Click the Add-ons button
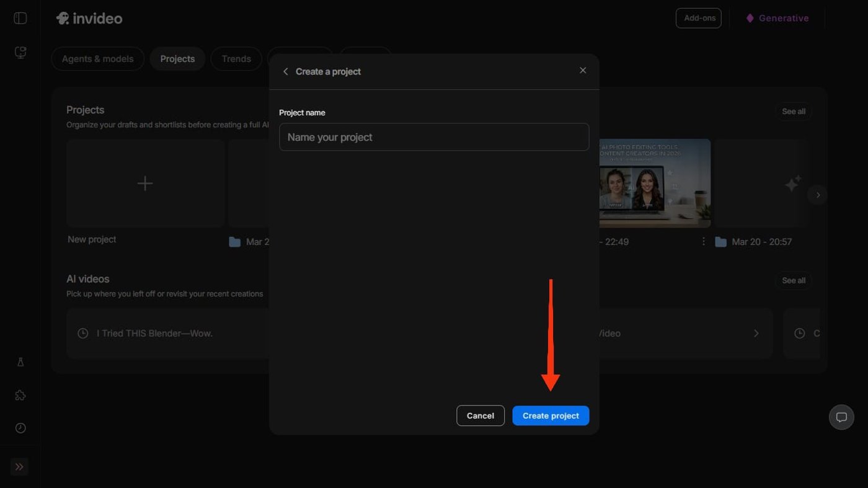The image size is (868, 488). click(699, 18)
